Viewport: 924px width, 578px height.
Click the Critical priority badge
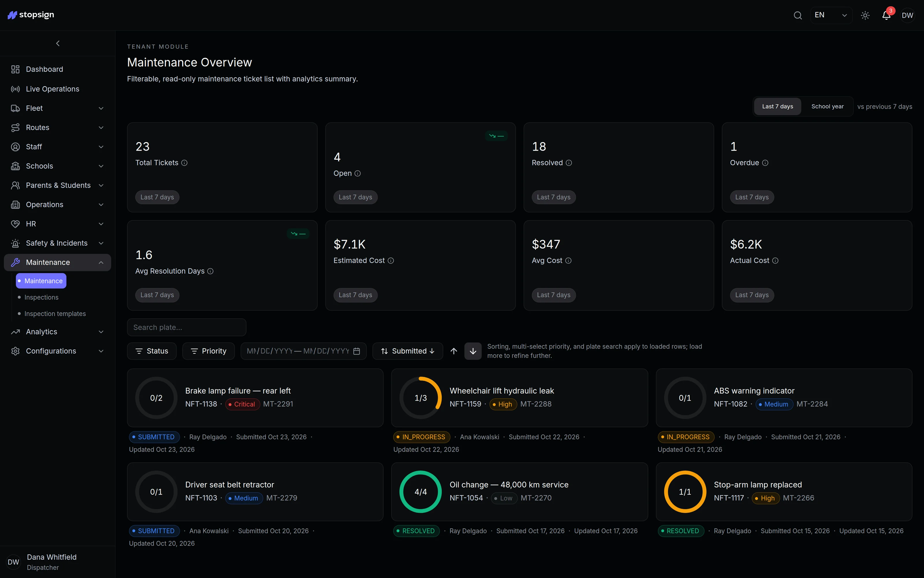click(x=243, y=404)
